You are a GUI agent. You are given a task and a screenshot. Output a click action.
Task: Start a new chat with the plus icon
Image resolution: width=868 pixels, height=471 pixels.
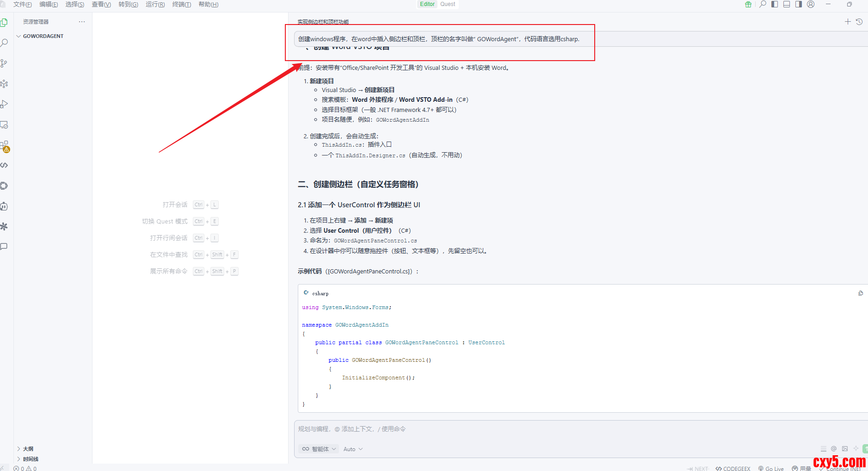848,22
